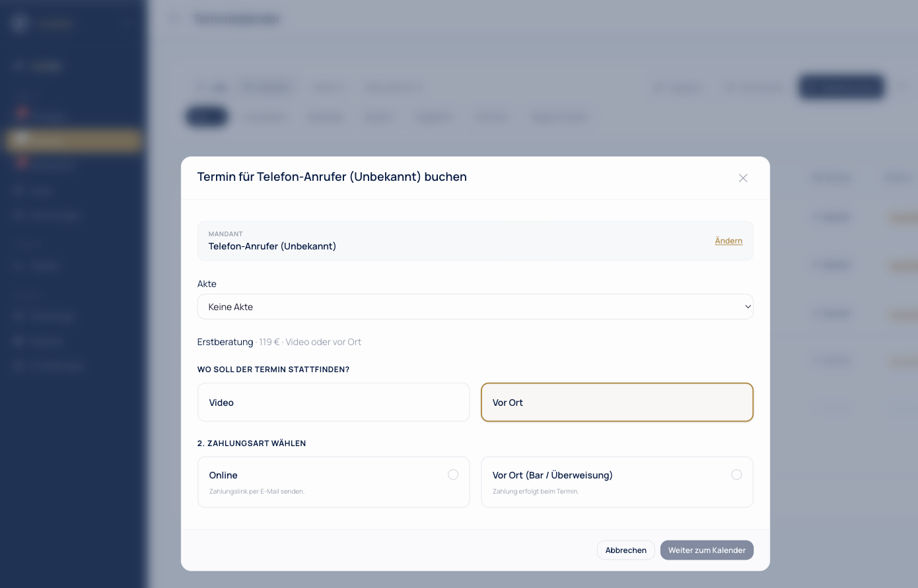This screenshot has width=918, height=588.
Task: Click the blurred logo icon in sidebar header
Action: coord(20,23)
